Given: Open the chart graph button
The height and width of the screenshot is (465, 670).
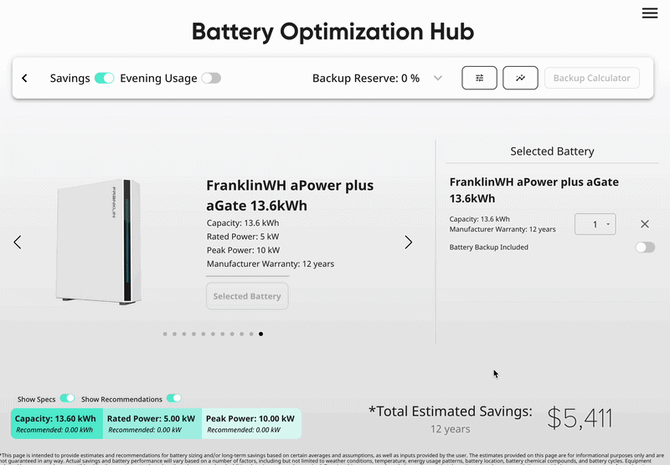Looking at the screenshot, I should pyautogui.click(x=520, y=78).
